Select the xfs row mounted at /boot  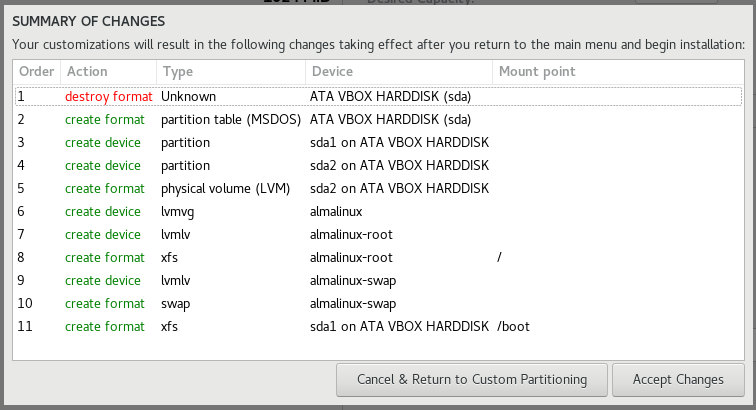[378, 327]
